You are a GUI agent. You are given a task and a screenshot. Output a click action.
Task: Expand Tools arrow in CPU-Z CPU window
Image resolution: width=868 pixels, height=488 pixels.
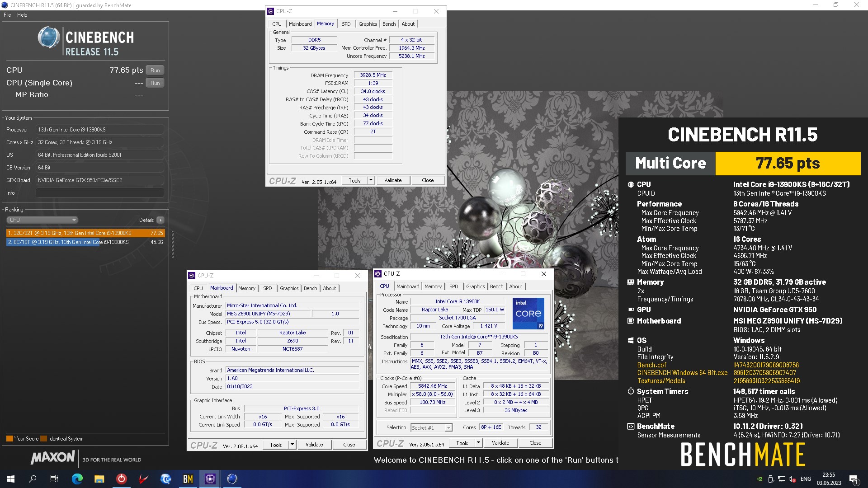478,443
